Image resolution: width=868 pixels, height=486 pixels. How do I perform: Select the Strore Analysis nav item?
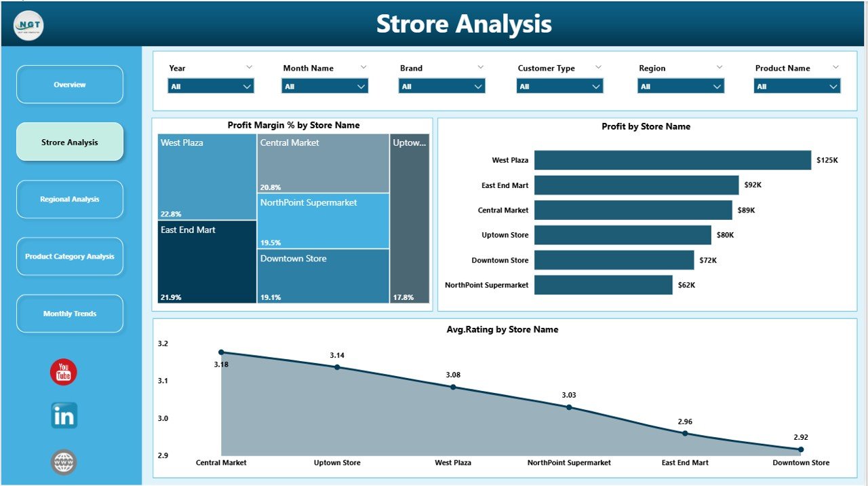[69, 141]
